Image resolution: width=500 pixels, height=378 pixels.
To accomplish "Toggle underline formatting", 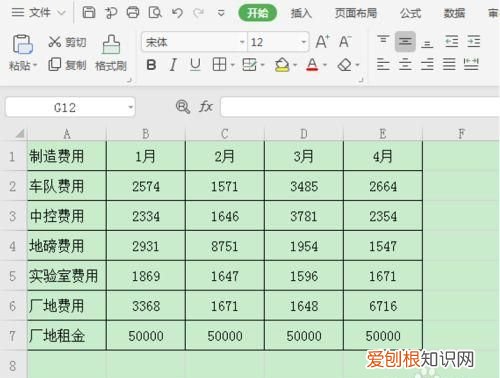I will tap(195, 65).
